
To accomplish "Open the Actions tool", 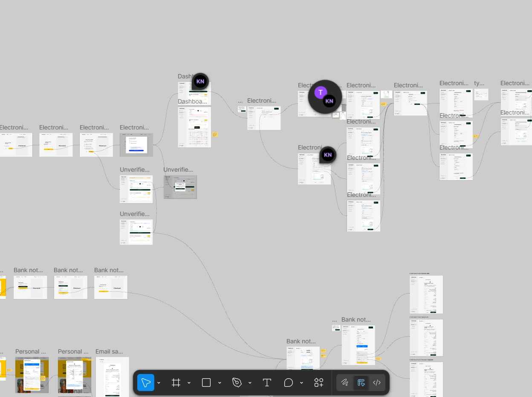I will pyautogui.click(x=319, y=383).
